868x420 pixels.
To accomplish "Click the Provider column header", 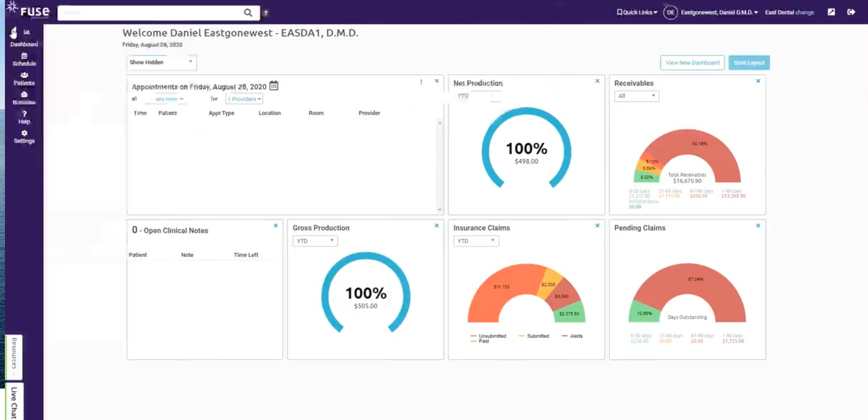I will pyautogui.click(x=369, y=113).
